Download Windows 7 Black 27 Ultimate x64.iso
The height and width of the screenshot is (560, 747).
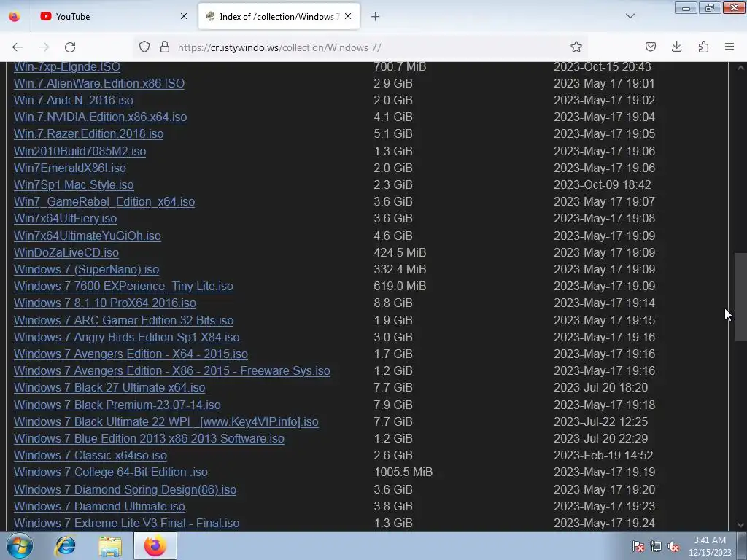(109, 388)
